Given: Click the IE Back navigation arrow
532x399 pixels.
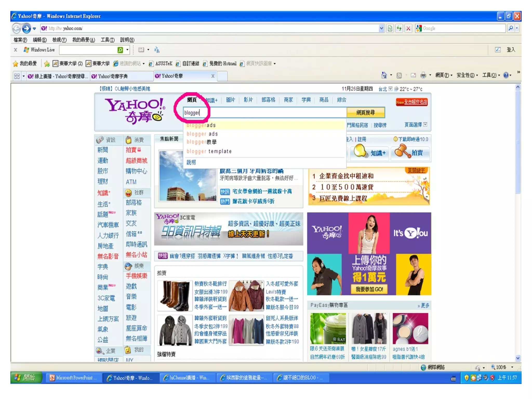Looking at the screenshot, I should 16,28.
